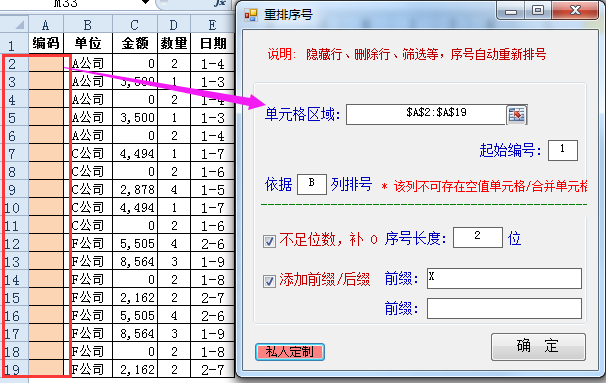This screenshot has height=383, width=606.
Task: Click the 金额 header cell
Action: tap(135, 43)
